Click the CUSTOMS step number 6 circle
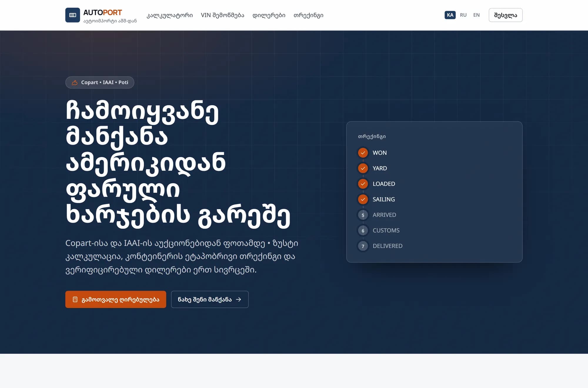The image size is (588, 388). (363, 231)
